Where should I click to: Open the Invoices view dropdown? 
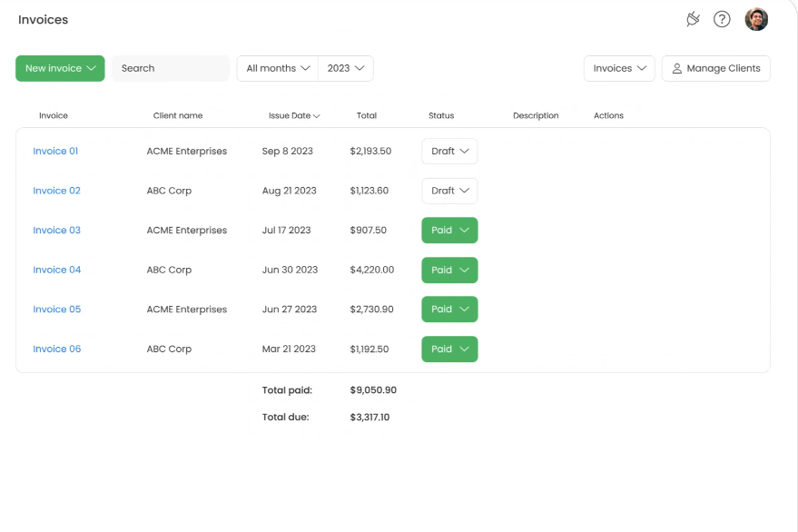click(619, 68)
